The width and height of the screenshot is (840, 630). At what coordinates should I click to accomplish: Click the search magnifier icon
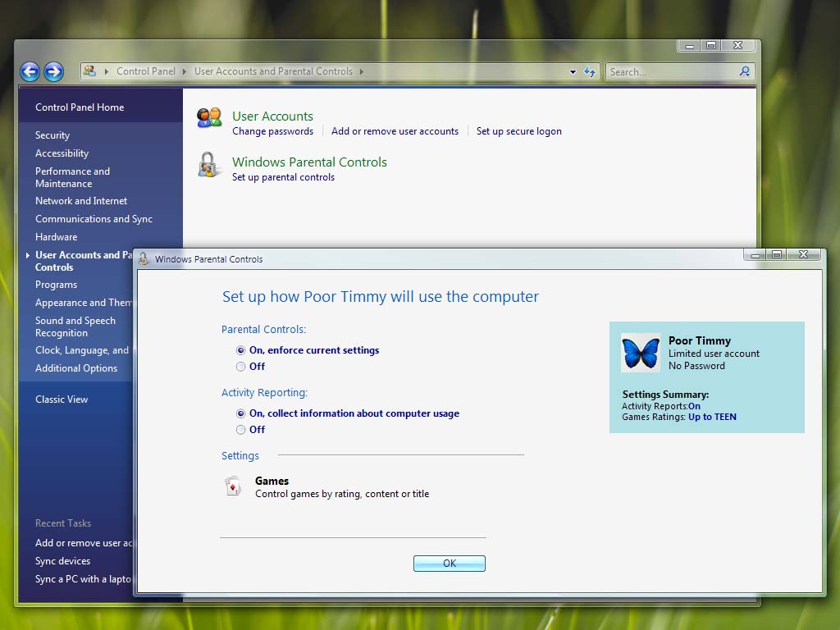[744, 71]
